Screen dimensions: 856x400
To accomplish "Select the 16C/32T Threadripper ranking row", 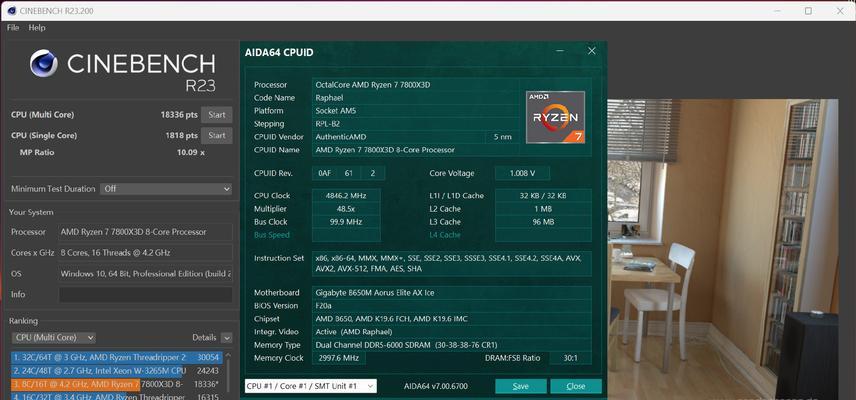I will [116, 397].
